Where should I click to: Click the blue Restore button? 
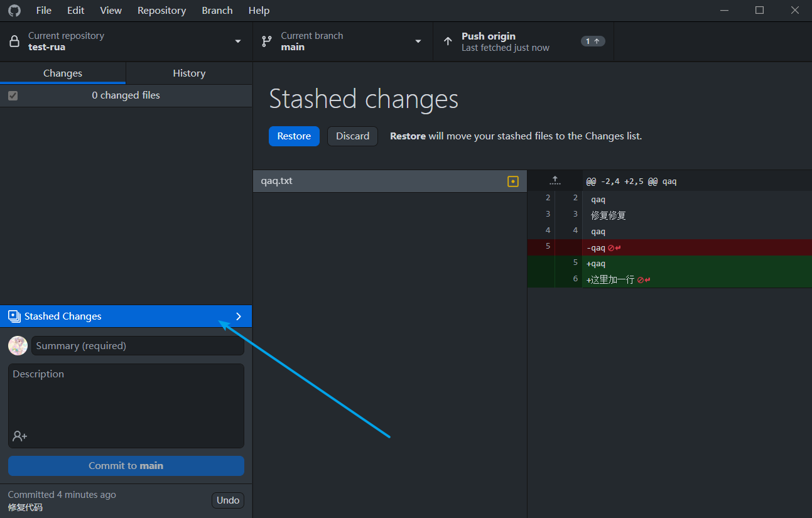294,136
